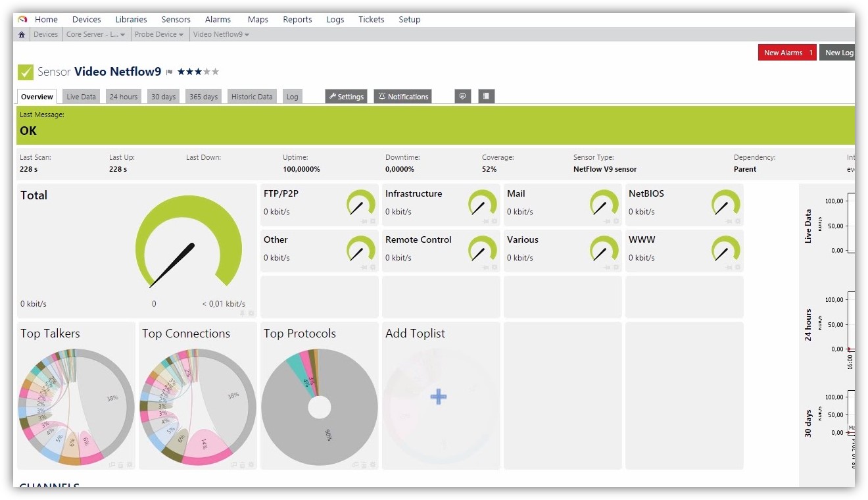
Task: Click the plus icon to add toplist
Action: click(x=439, y=396)
